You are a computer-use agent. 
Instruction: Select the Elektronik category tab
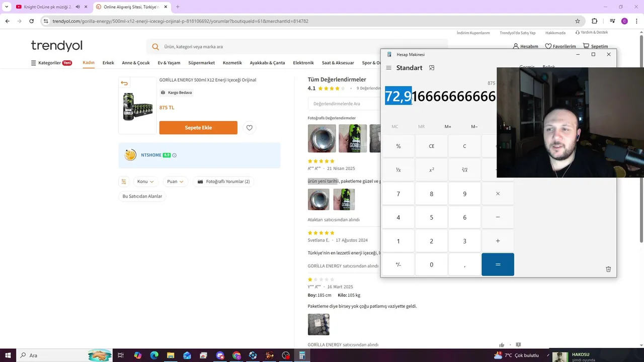pyautogui.click(x=303, y=63)
